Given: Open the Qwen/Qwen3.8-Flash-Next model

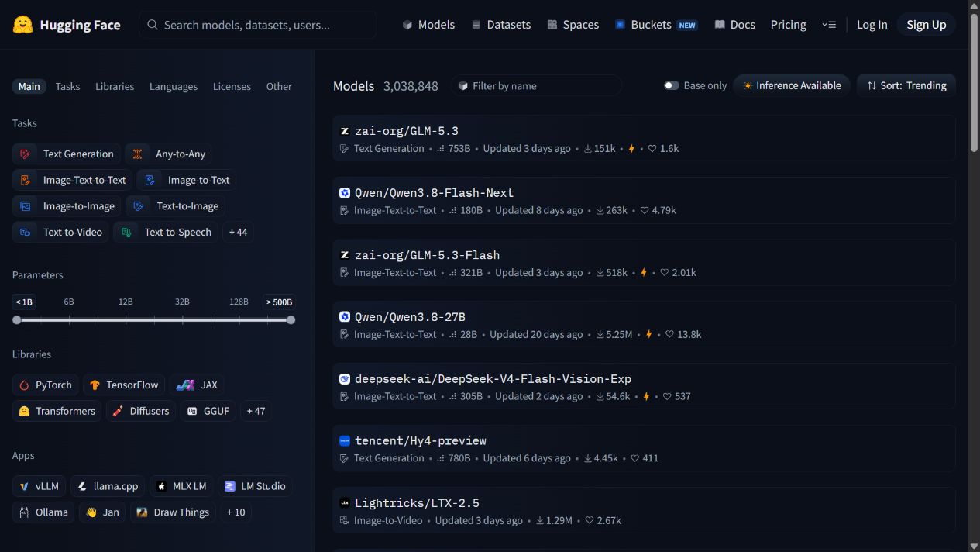Looking at the screenshot, I should (644, 200).
